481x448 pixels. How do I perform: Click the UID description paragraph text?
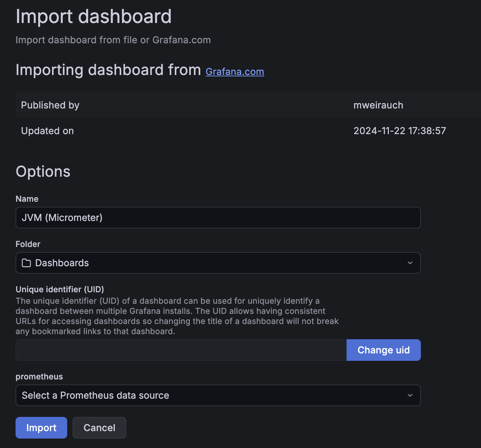[x=177, y=316]
